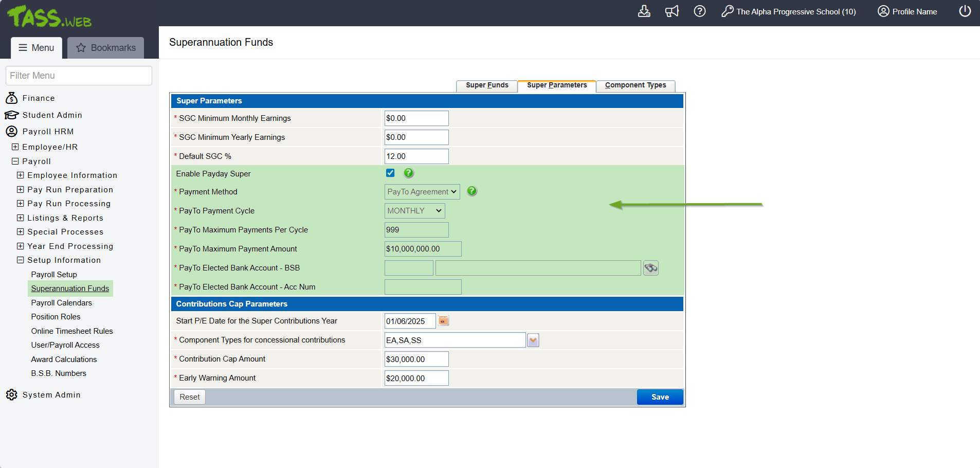Open B.S.B. Numbers link
Image resolution: width=980 pixels, height=468 pixels.
(x=59, y=373)
